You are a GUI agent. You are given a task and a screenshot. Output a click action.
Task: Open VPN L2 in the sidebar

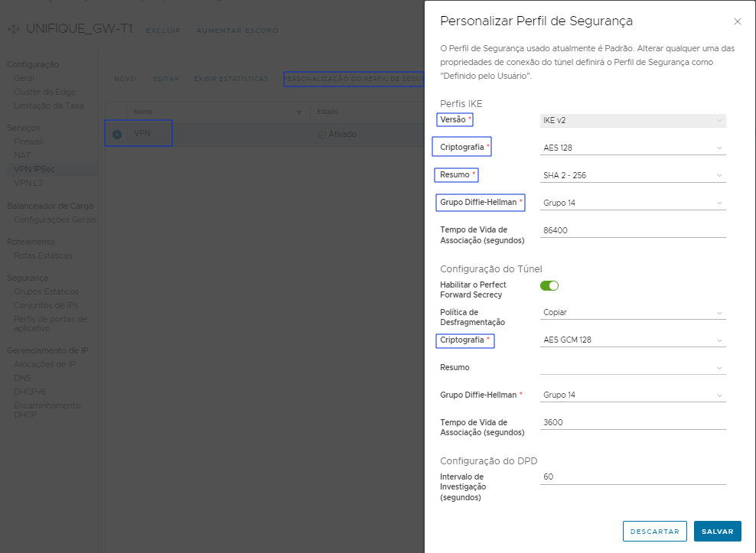28,183
